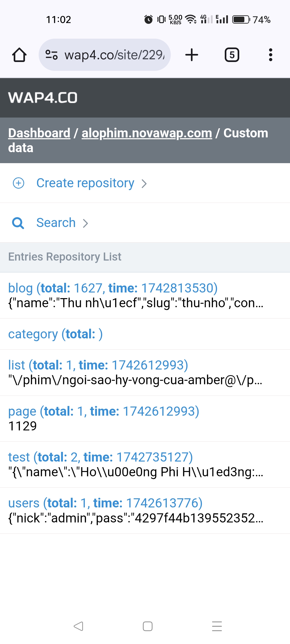290x644 pixels.
Task: Open site info icon in address bar
Action: tap(51, 55)
